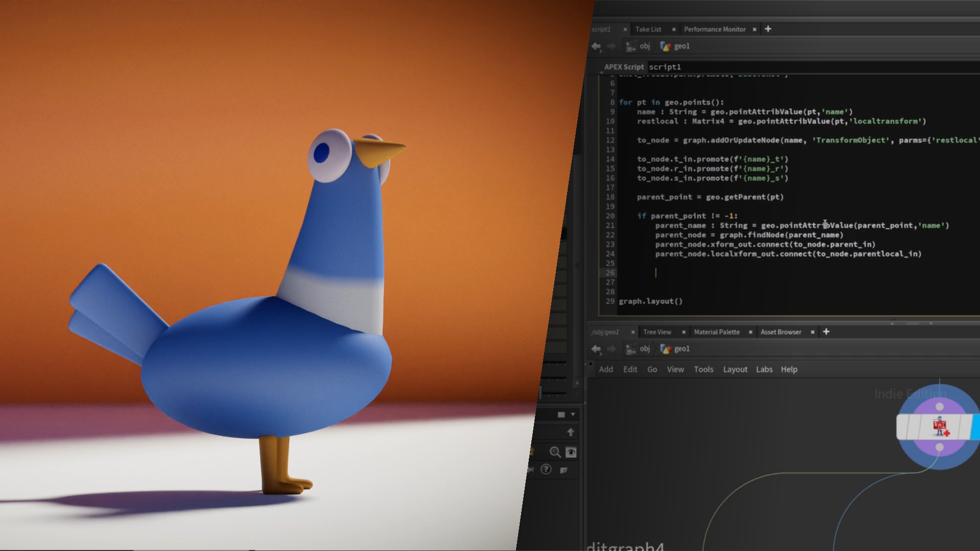Viewport: 980px width, 551px height.
Task: Click the node's top input connector
Action: click(940, 407)
